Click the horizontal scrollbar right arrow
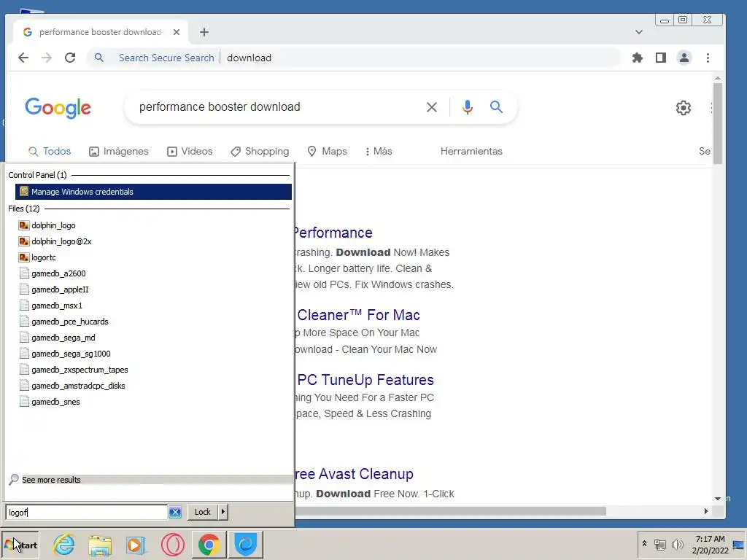This screenshot has height=560, width=747. pyautogui.click(x=706, y=511)
